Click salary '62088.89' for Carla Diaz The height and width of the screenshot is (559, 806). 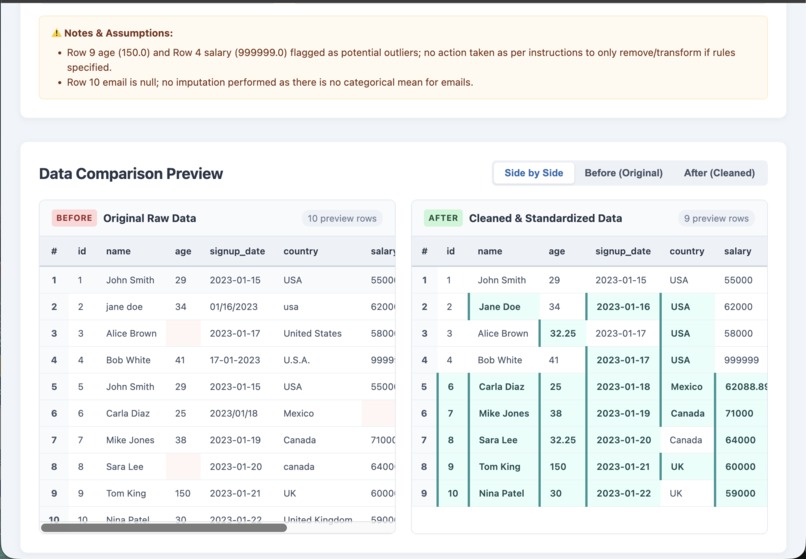(746, 387)
